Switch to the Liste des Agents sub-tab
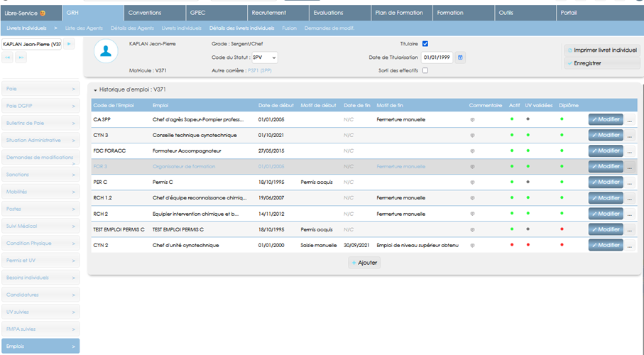The height and width of the screenshot is (355, 644). click(x=84, y=28)
